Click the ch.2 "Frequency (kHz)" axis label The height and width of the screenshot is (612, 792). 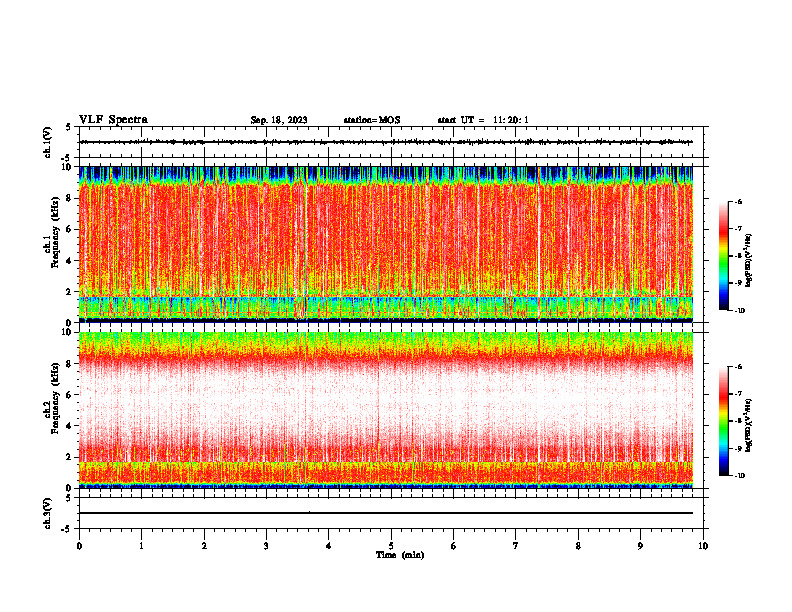[x=55, y=397]
